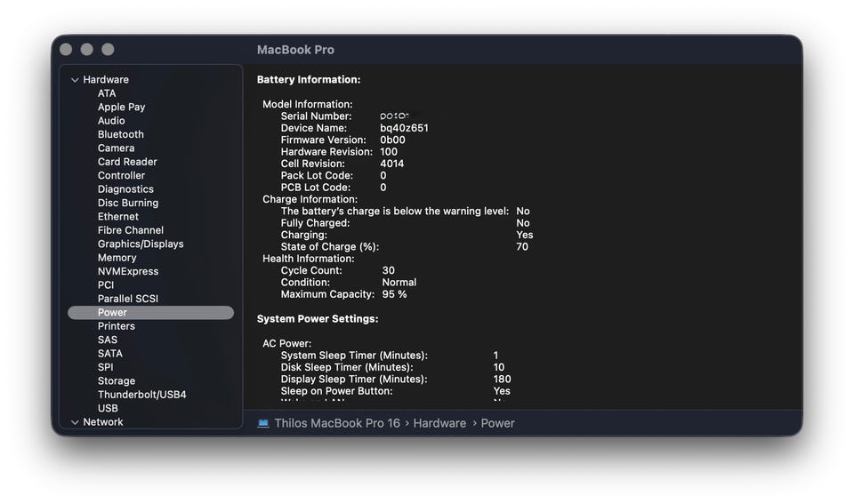Select Apple Pay in the sidebar
Screen dimensions: 854x504
(x=122, y=108)
